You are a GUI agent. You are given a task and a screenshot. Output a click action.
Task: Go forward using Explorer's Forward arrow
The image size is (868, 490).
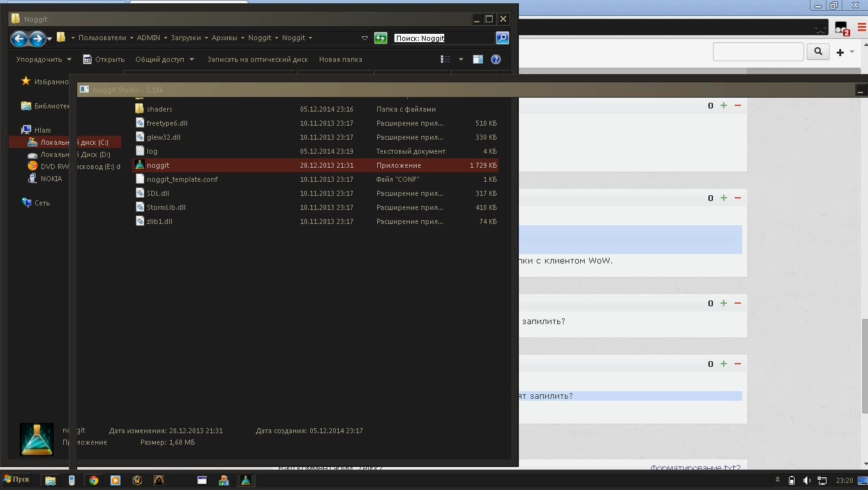(37, 38)
